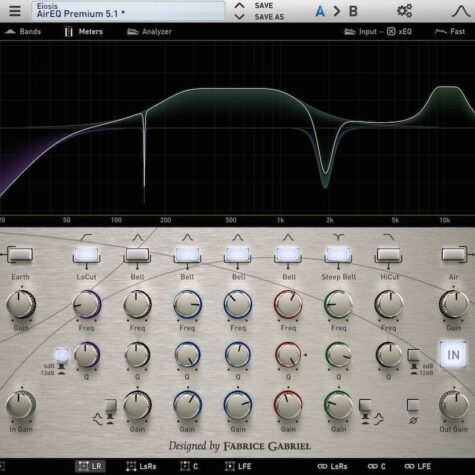Open the settings gears icon
The width and height of the screenshot is (475, 475).
click(x=404, y=10)
